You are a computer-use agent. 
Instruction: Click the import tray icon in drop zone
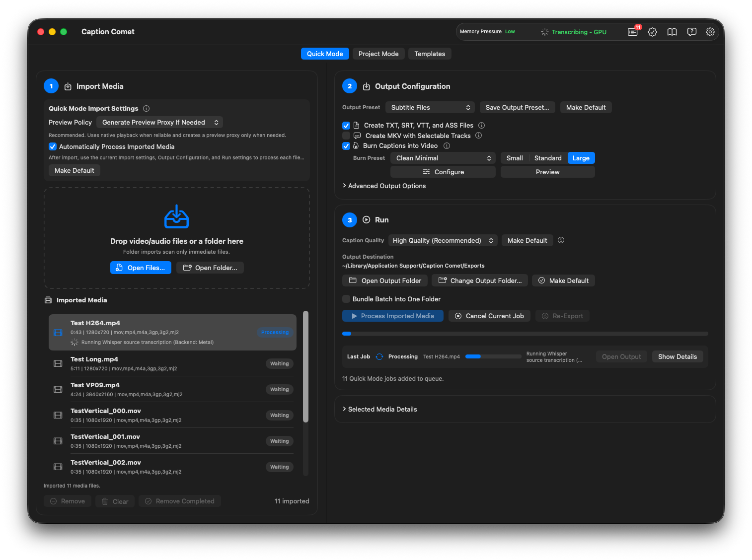176,216
